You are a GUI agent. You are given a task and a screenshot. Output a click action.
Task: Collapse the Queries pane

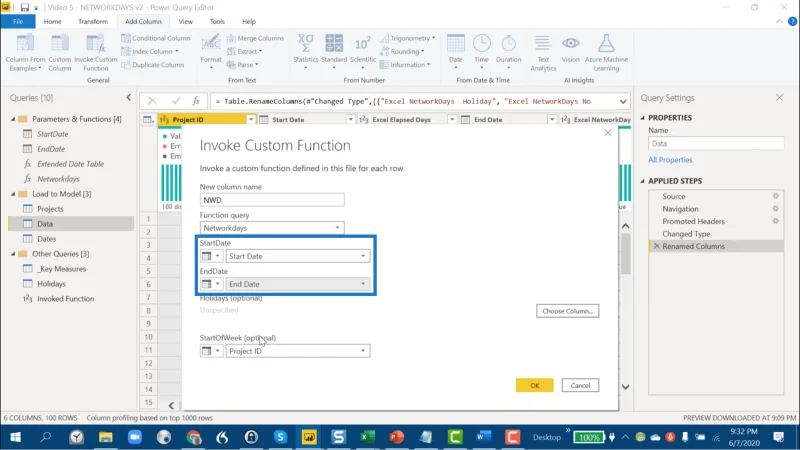[129, 97]
